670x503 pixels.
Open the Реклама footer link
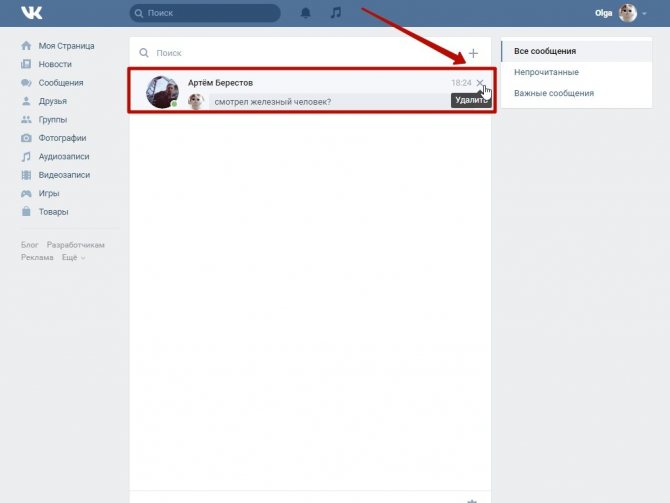pos(37,257)
